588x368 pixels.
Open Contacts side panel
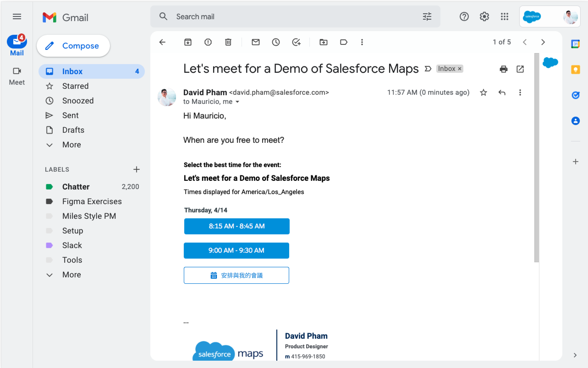(575, 121)
